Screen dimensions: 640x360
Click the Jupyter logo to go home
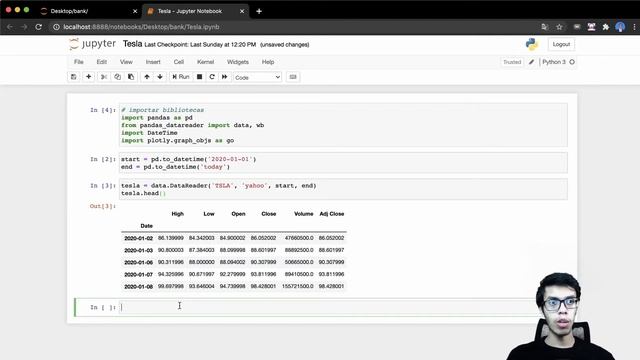click(x=92, y=44)
